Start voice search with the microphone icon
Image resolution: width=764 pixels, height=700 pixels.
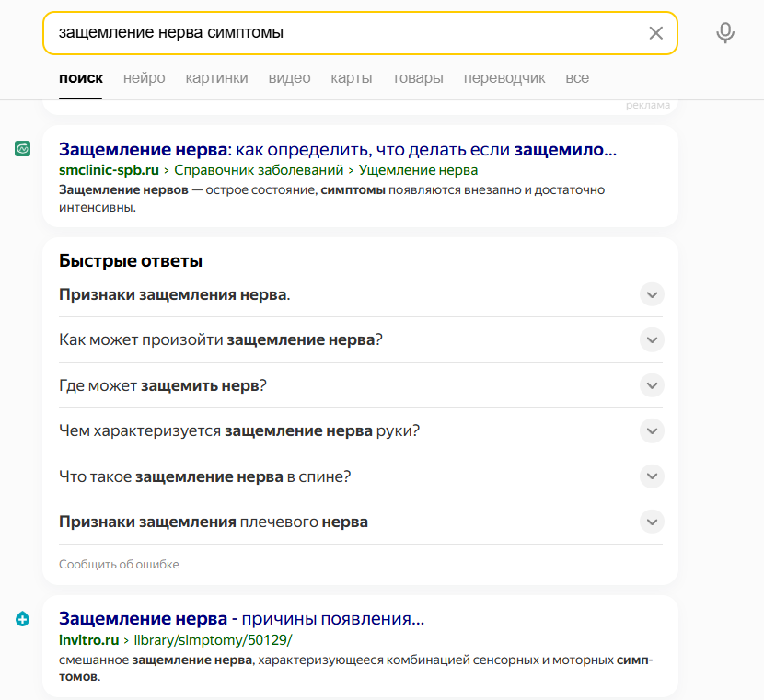[725, 33]
